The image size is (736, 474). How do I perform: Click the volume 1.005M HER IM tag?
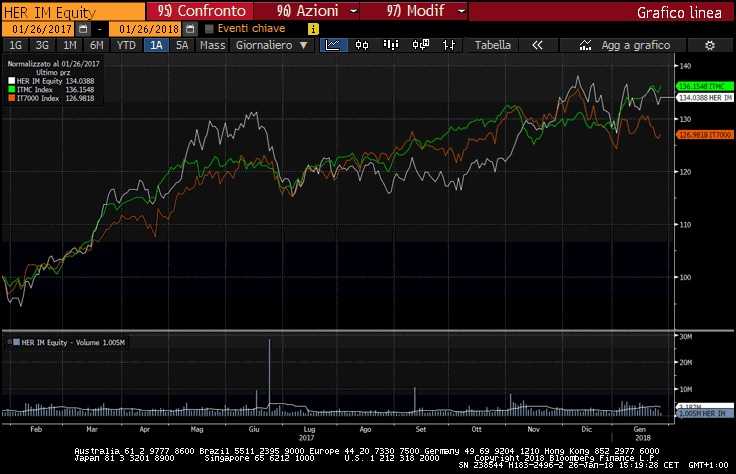[705, 413]
